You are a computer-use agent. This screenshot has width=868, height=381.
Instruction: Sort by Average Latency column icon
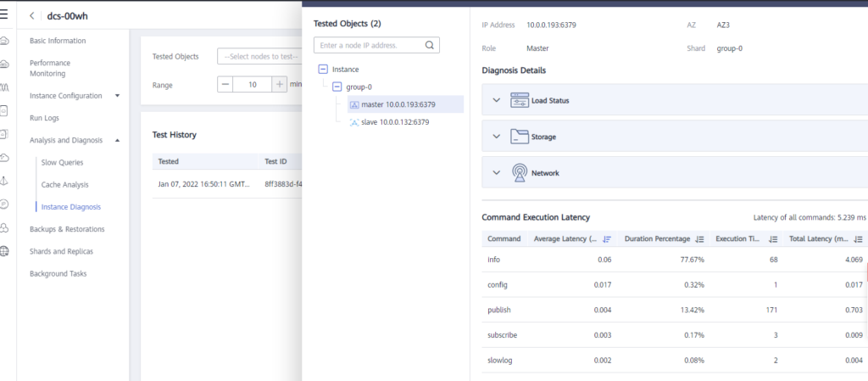click(x=607, y=239)
